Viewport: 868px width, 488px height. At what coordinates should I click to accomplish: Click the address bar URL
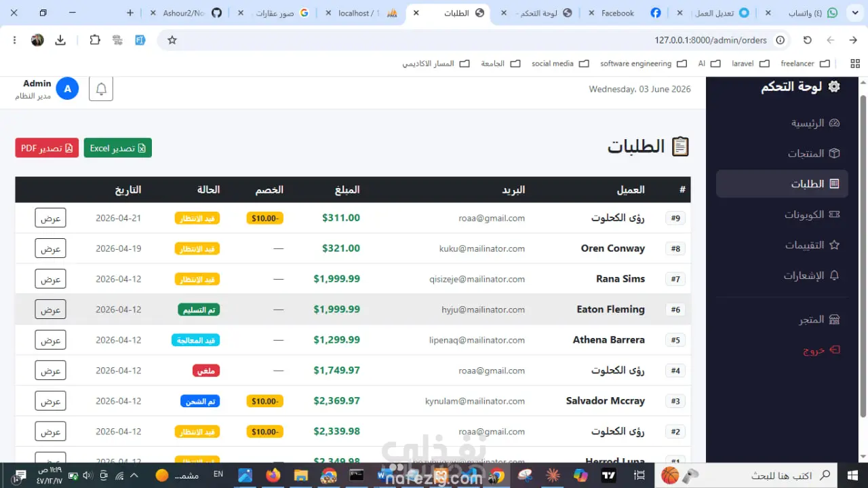click(x=711, y=40)
